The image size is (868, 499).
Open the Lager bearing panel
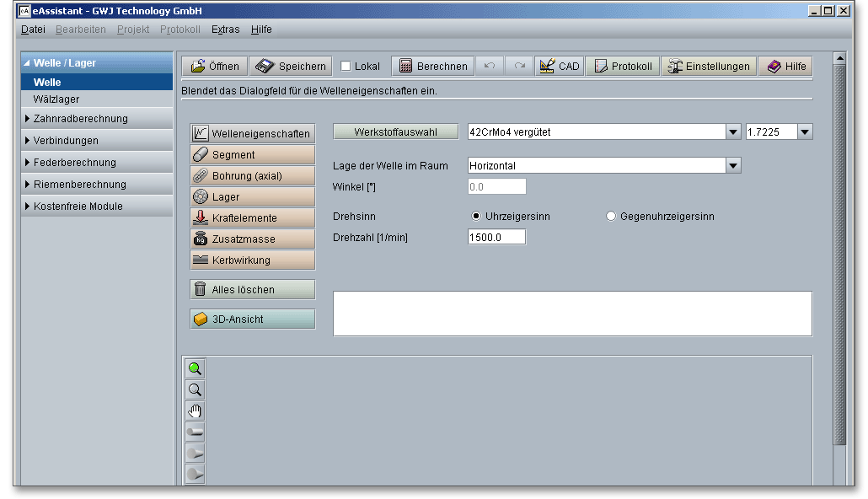point(252,197)
